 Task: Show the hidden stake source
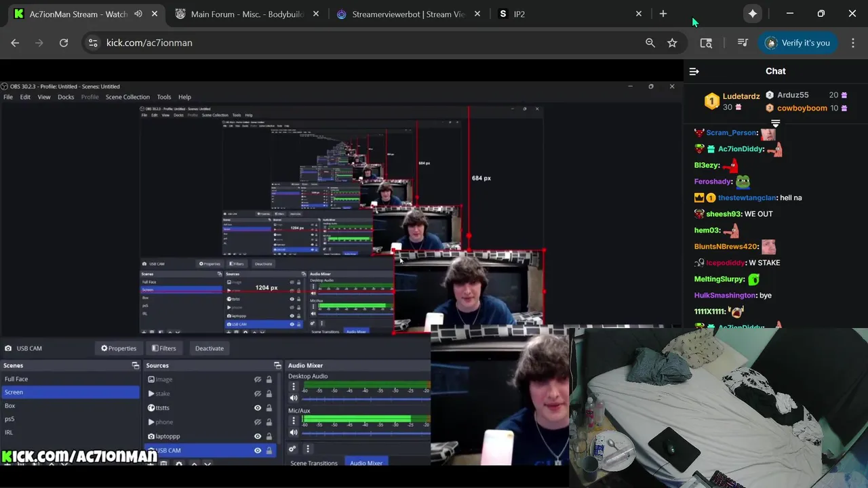258,394
